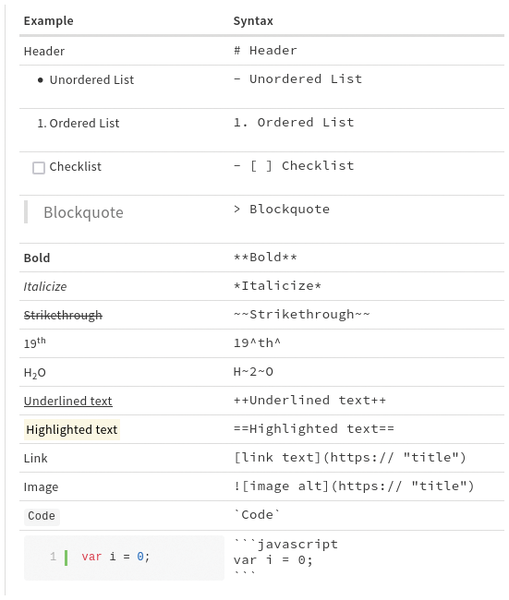509x600 pixels.
Task: Click the javascript code block example
Action: [124, 557]
